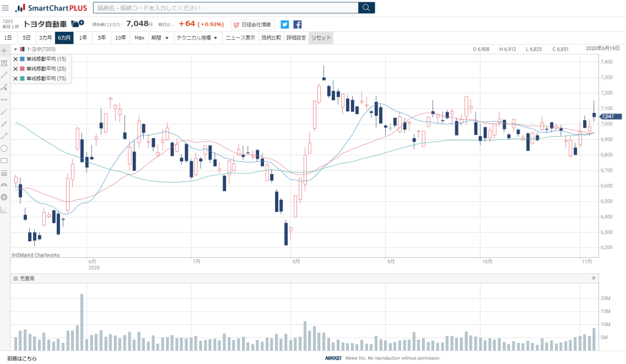Remove the 75-period moving average

coord(15,79)
